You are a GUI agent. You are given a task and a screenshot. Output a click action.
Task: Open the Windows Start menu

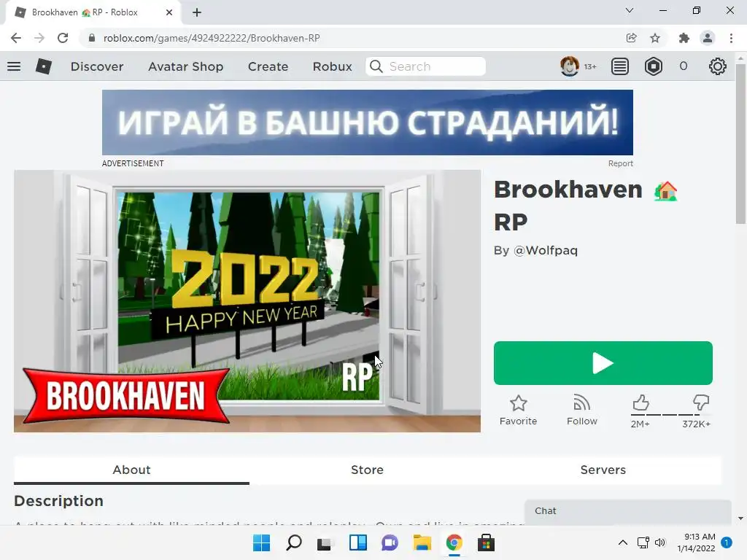[x=261, y=542]
